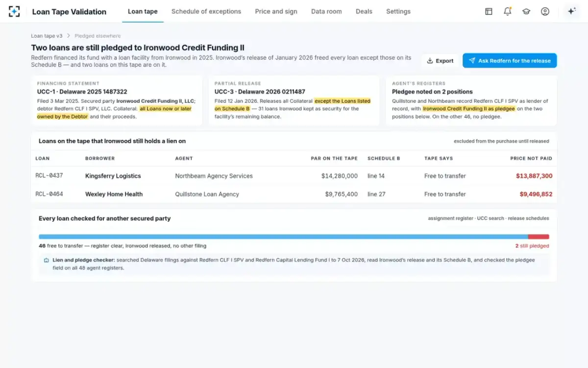
Task: Open the Data room tab
Action: pos(326,11)
